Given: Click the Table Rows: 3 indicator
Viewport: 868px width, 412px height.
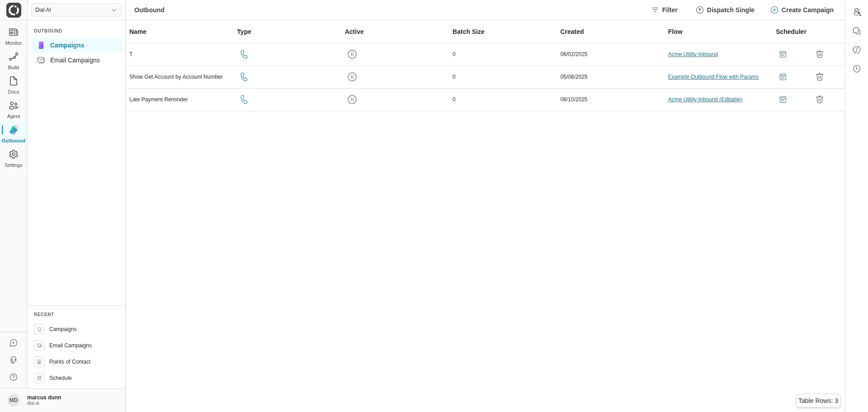Looking at the screenshot, I should pyautogui.click(x=818, y=401).
